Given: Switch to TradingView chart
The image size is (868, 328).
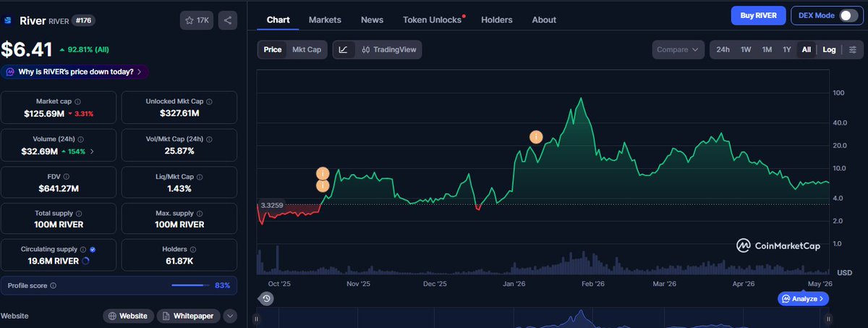Looking at the screenshot, I should point(391,49).
